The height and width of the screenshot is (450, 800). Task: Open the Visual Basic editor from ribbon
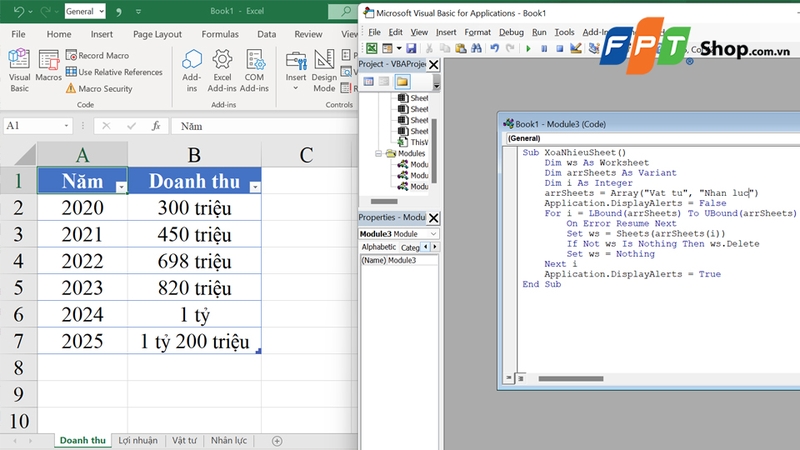tap(19, 66)
